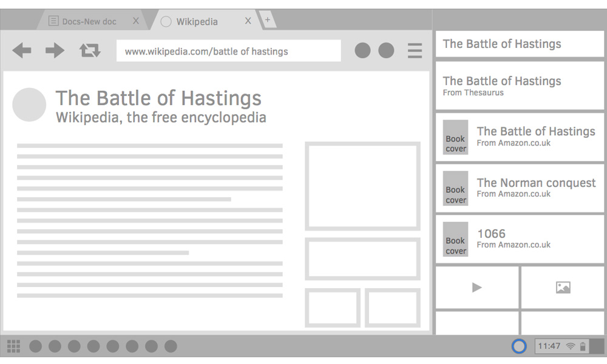The width and height of the screenshot is (607, 364).
Task: Select the top sidebar result heading
Action: 519,44
